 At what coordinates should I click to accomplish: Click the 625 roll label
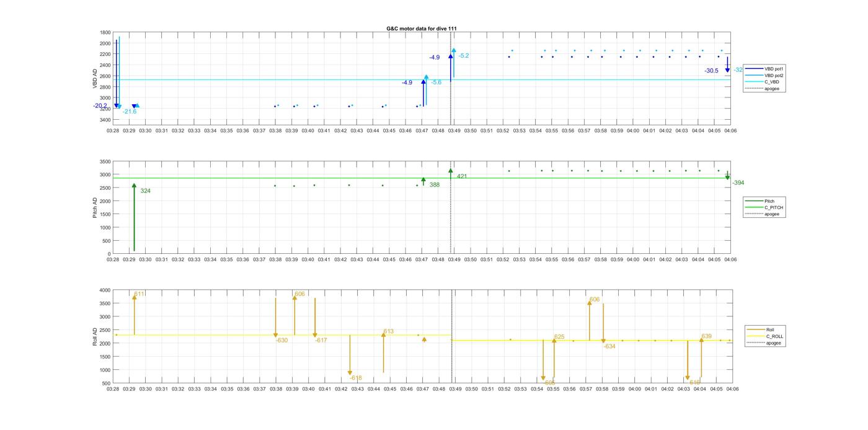tap(559, 337)
